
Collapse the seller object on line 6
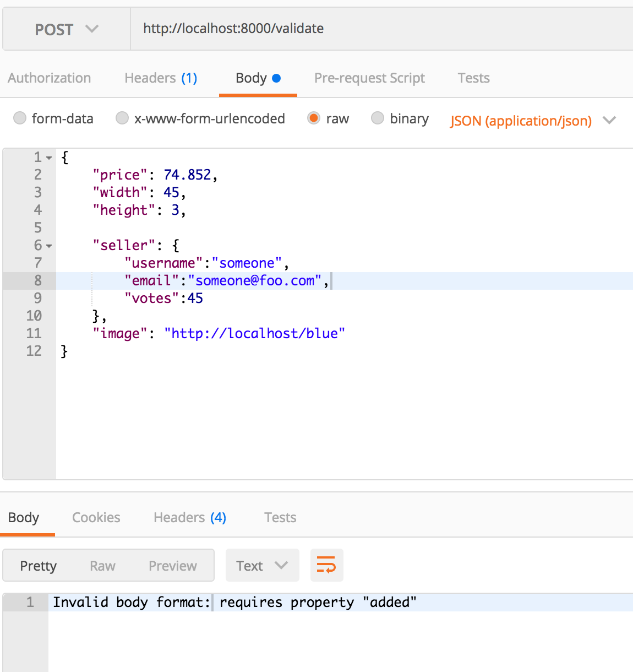click(x=50, y=246)
